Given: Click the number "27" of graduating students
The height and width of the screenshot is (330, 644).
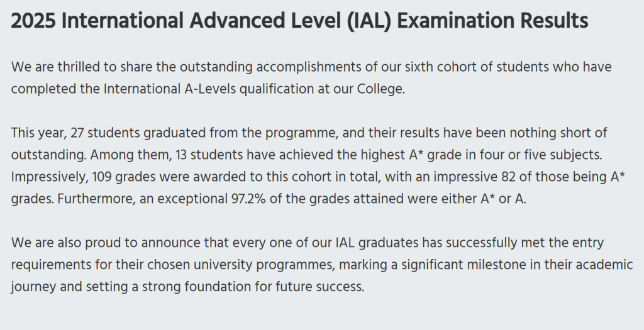Looking at the screenshot, I should tap(77, 133).
